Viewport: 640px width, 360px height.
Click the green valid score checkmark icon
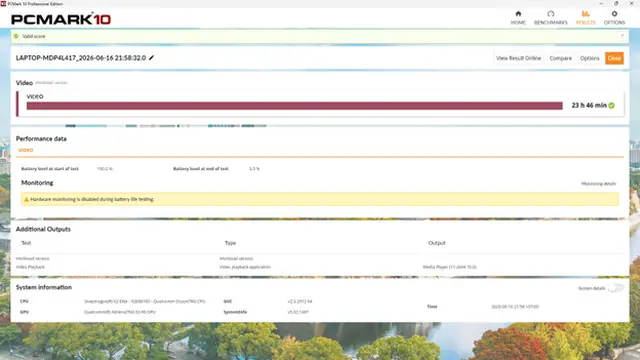coord(16,36)
